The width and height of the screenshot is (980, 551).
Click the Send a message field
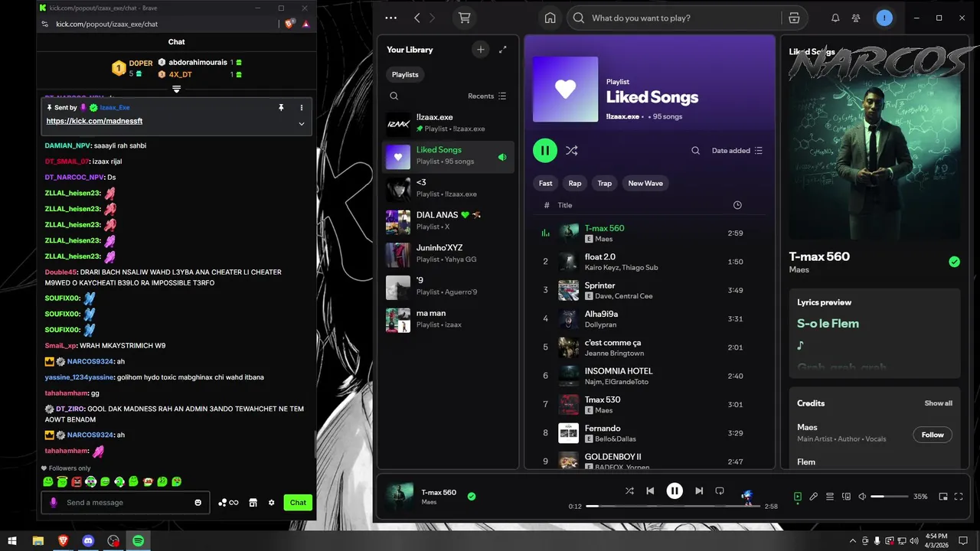tap(126, 503)
